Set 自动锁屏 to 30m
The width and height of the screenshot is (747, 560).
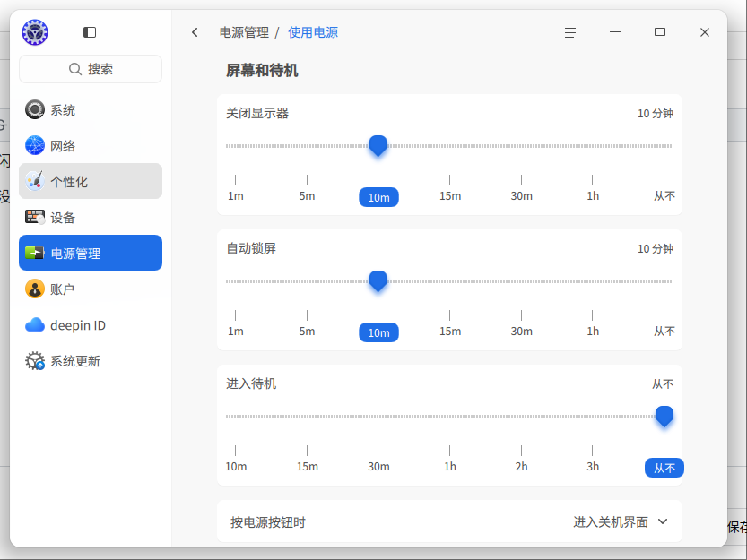521,331
